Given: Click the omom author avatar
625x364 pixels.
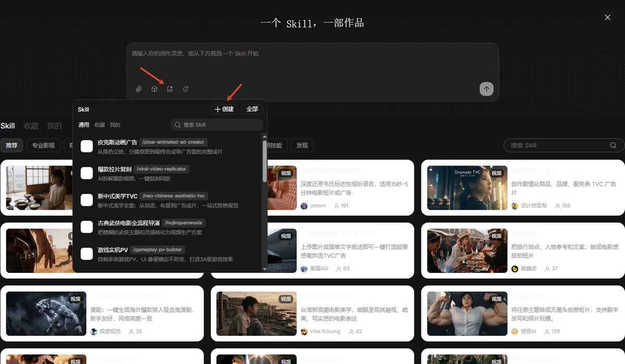Looking at the screenshot, I should 304,206.
